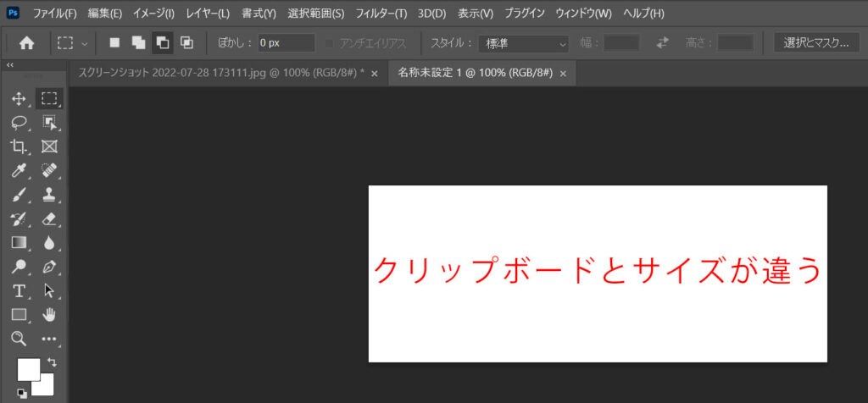The height and width of the screenshot is (403, 868).
Task: Open the 3D(D) menu
Action: point(431,14)
